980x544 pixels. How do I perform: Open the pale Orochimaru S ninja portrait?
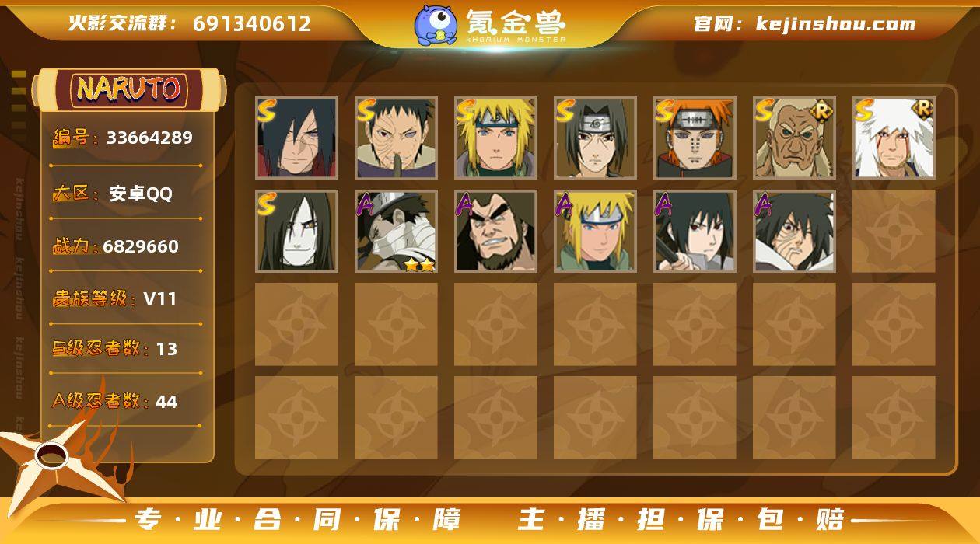click(297, 231)
